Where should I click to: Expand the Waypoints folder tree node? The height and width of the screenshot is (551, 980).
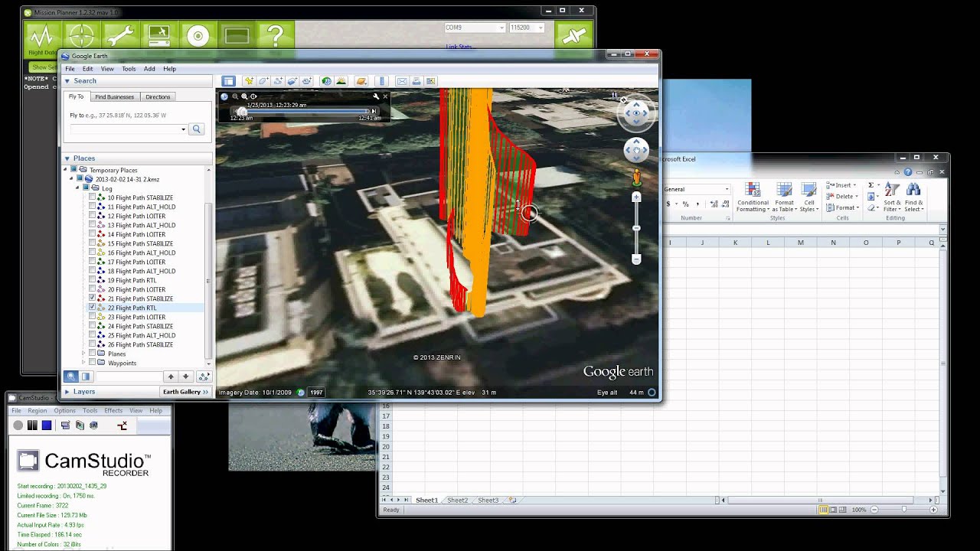83,363
